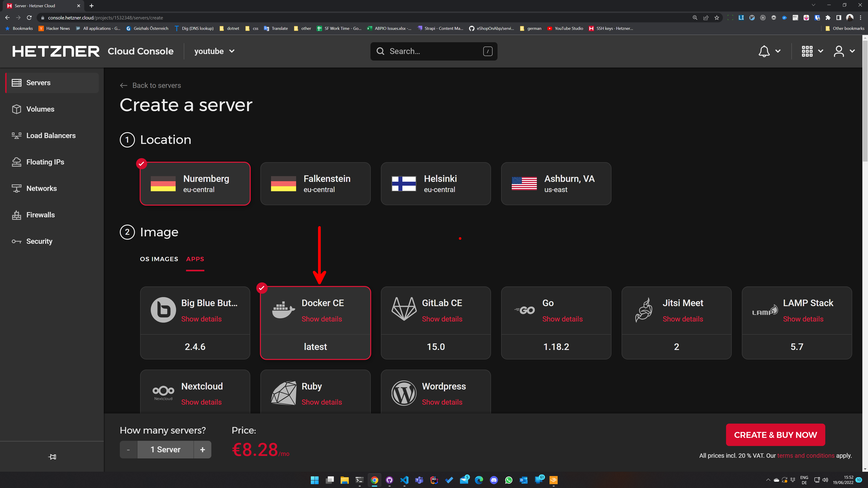This screenshot has width=868, height=488.
Task: Click Back to servers link
Action: (151, 85)
